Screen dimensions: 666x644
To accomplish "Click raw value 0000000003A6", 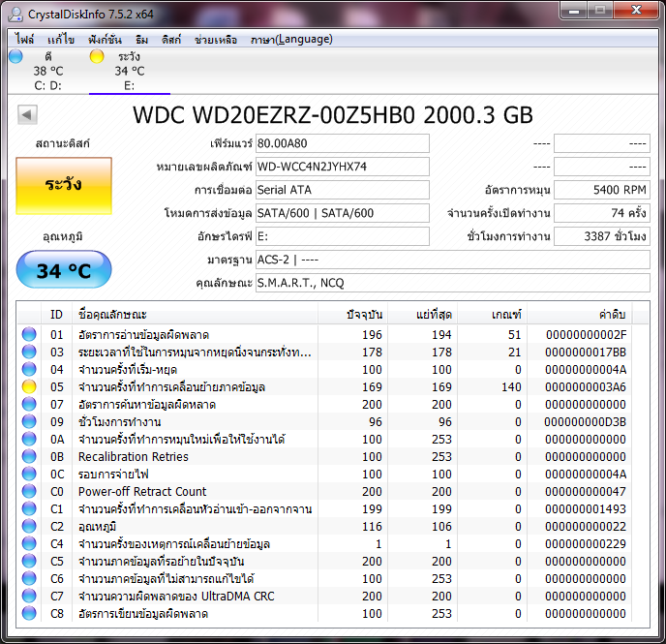I will [586, 386].
